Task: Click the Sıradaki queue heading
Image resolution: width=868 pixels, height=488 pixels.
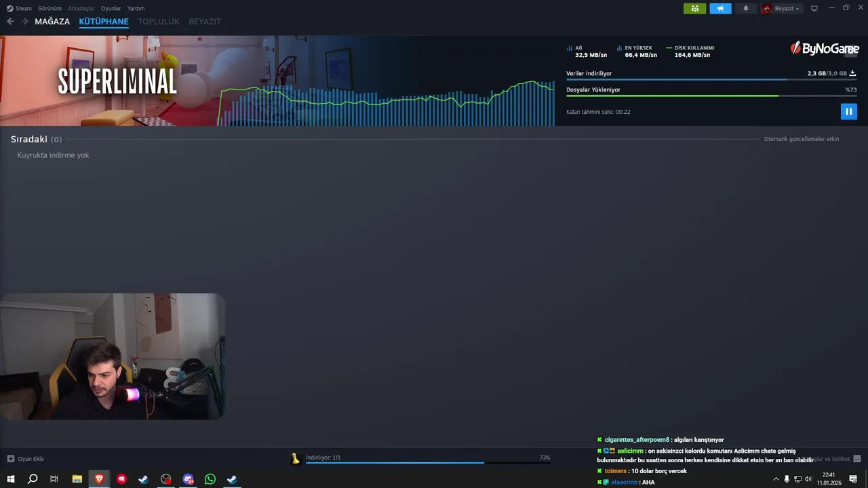Action: 29,139
